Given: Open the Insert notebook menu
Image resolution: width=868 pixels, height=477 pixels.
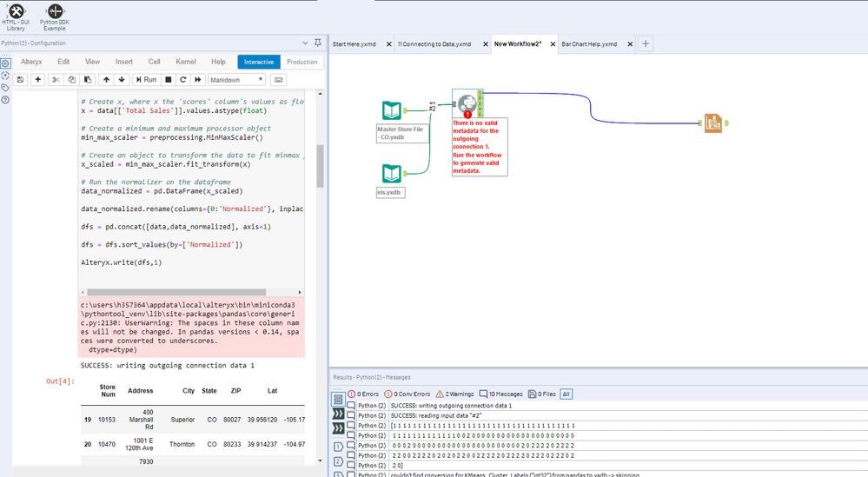Looking at the screenshot, I should (124, 62).
